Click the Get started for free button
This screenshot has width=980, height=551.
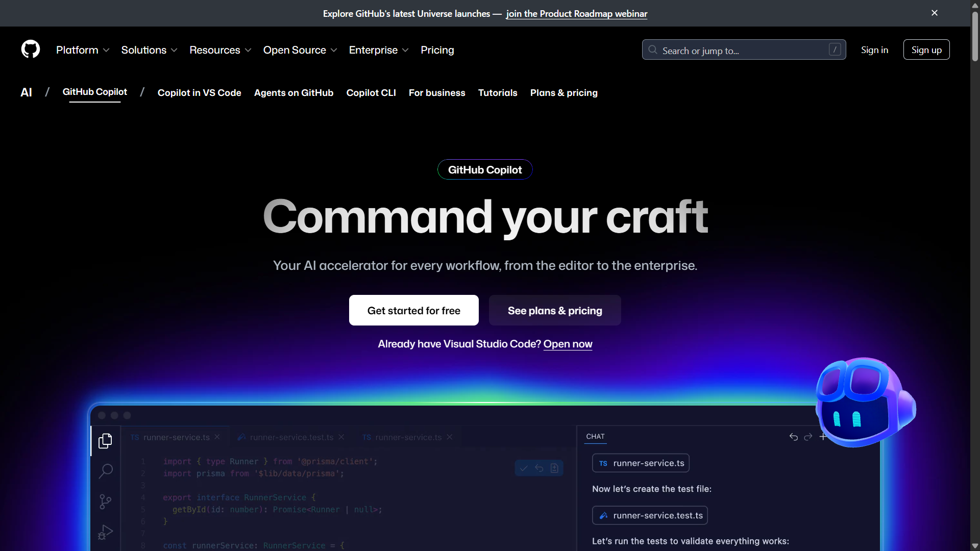[x=413, y=310]
